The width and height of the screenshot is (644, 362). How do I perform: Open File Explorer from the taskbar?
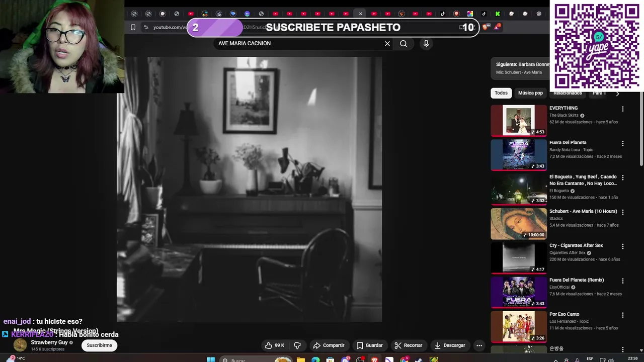(300, 359)
